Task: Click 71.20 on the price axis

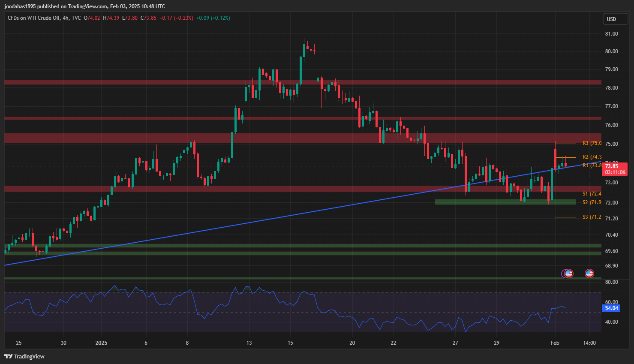Action: tap(611, 219)
